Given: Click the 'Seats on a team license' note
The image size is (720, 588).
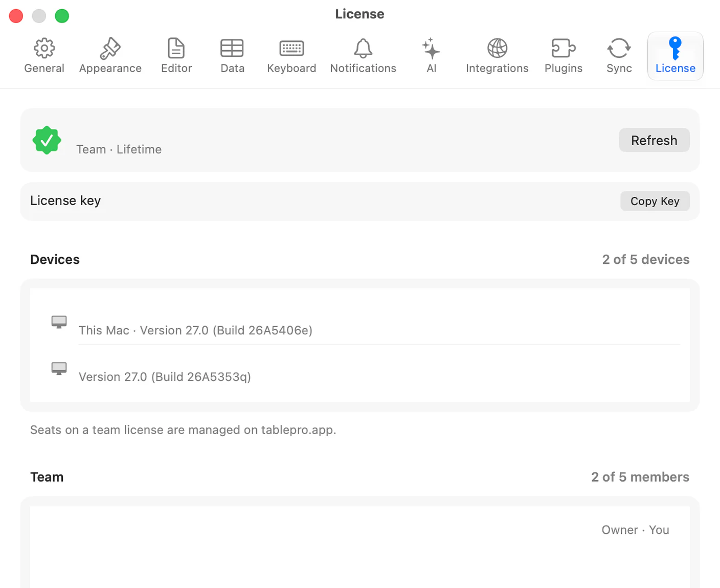Looking at the screenshot, I should 183,430.
